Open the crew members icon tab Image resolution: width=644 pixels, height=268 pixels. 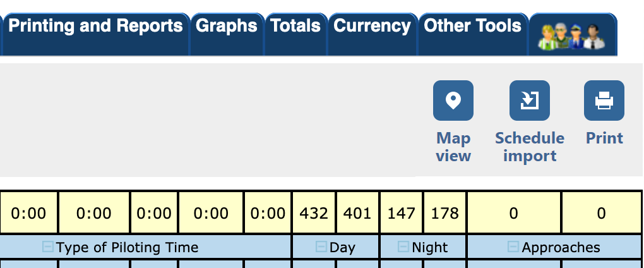point(572,35)
